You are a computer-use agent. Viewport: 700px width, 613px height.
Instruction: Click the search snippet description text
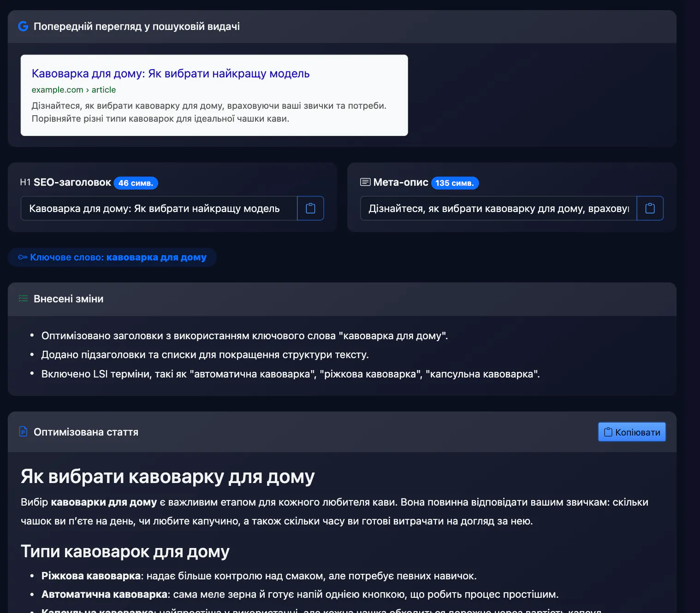[x=209, y=112]
